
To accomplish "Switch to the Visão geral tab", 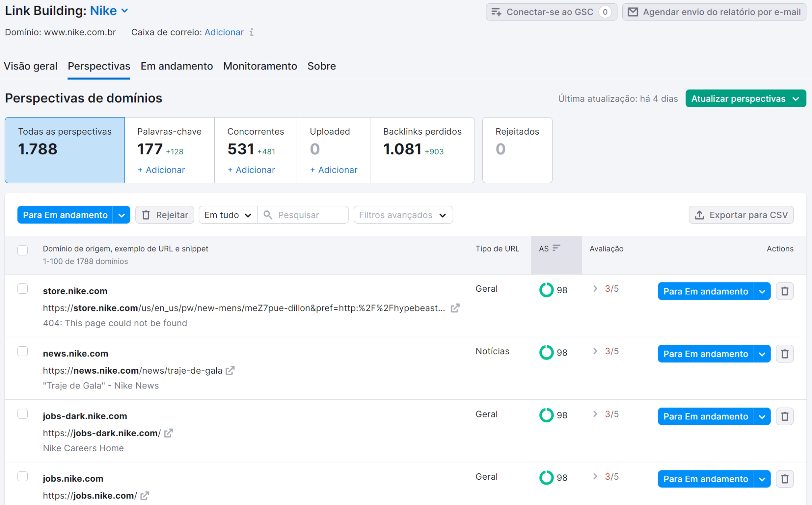I will click(x=31, y=66).
